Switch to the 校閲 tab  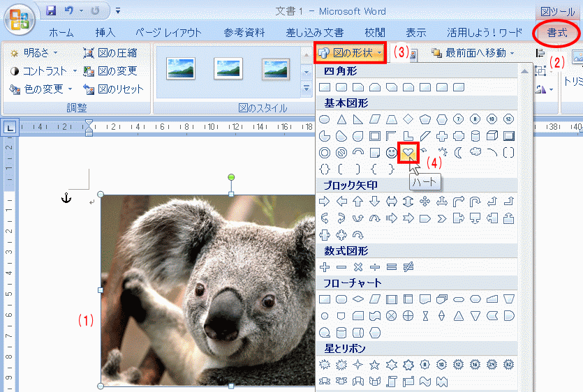375,33
